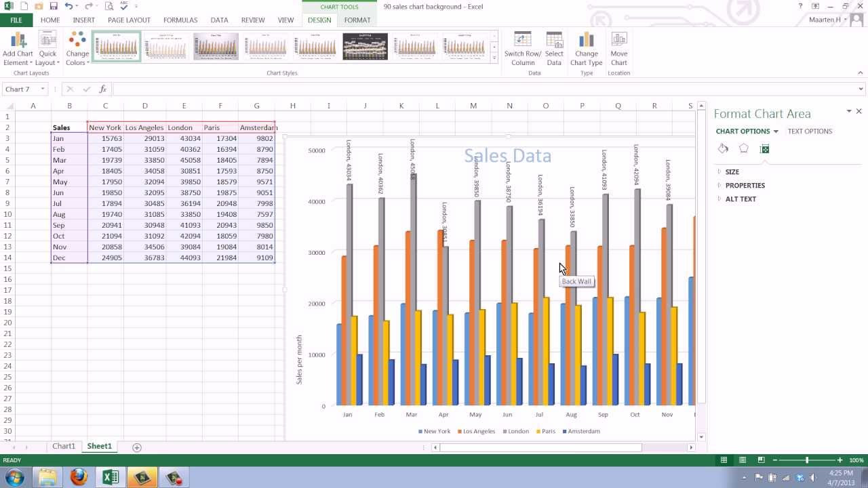Image resolution: width=868 pixels, height=488 pixels.
Task: Click the Excel icon on the taskbar
Action: click(x=111, y=476)
